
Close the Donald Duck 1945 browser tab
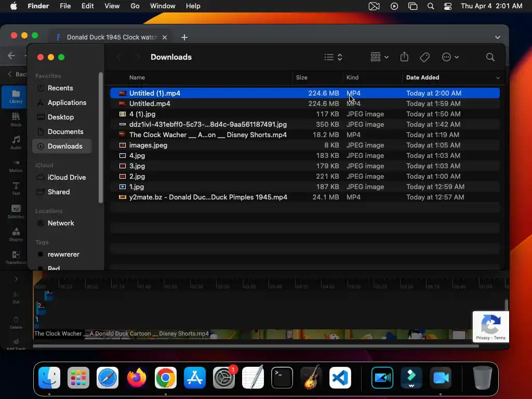click(165, 37)
